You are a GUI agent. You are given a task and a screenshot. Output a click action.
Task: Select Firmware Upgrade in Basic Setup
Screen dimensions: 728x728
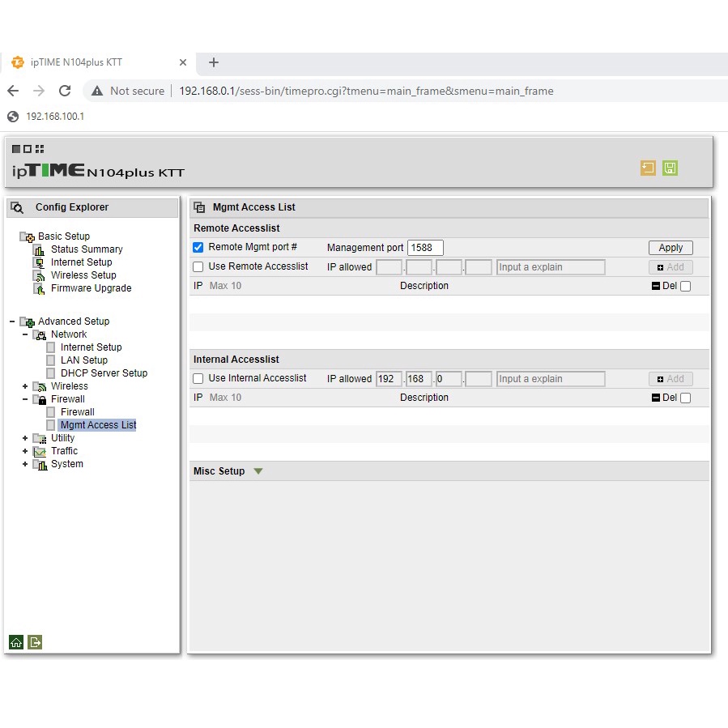tap(91, 288)
